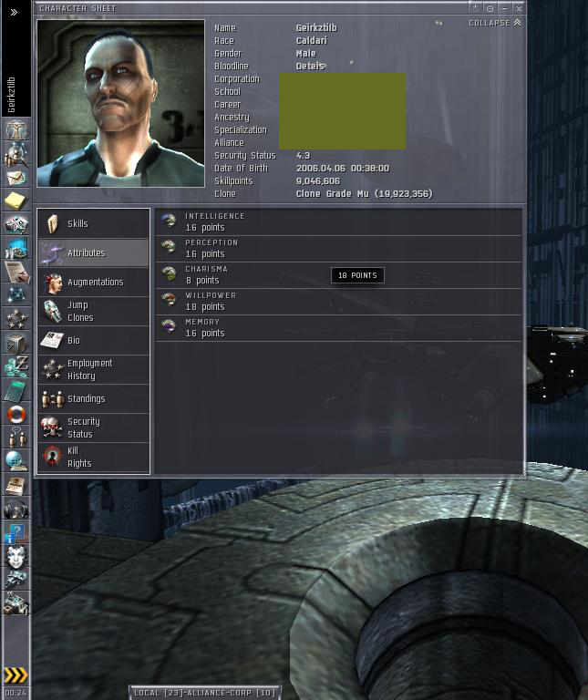Select the Intelligence '16 points' text

click(x=205, y=227)
